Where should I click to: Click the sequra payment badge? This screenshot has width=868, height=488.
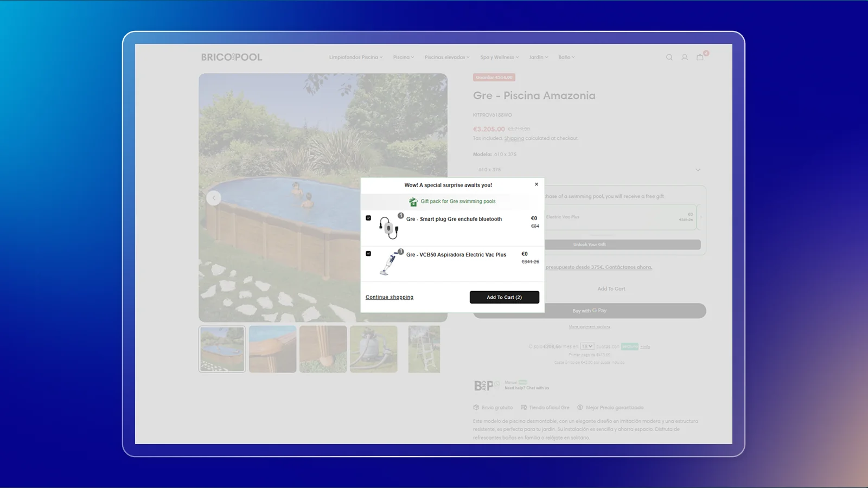(x=630, y=346)
